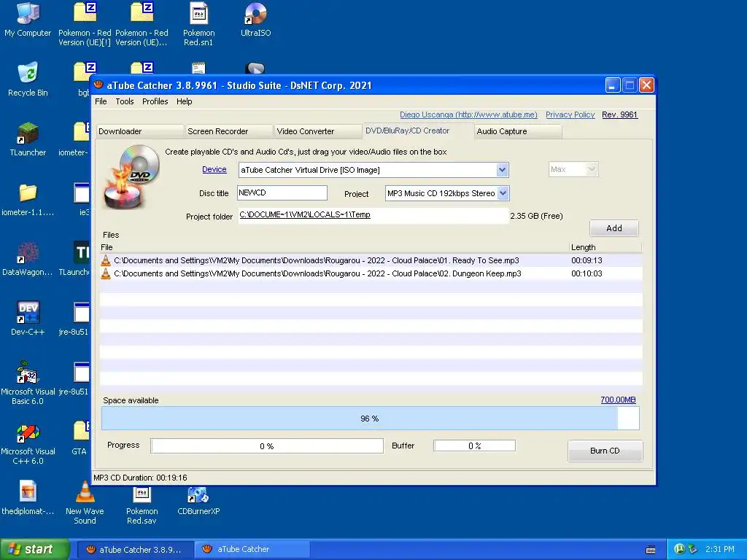Click the Length column header

click(605, 247)
